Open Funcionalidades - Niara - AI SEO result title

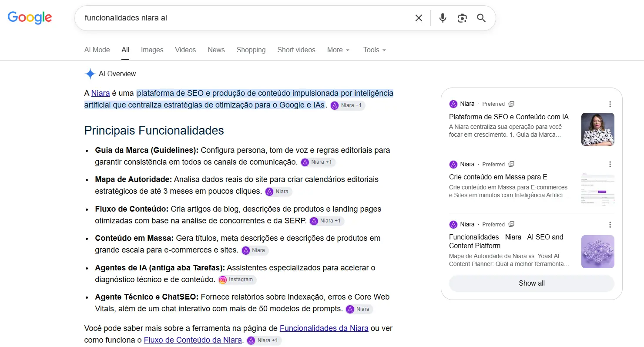coord(506,241)
